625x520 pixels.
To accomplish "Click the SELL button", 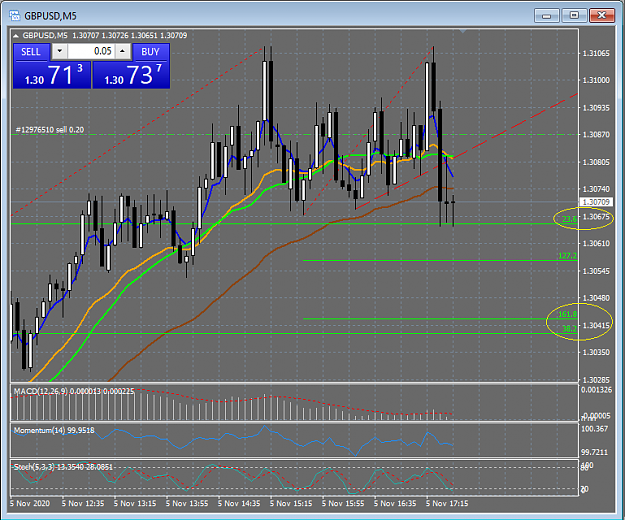I will 31,52.
